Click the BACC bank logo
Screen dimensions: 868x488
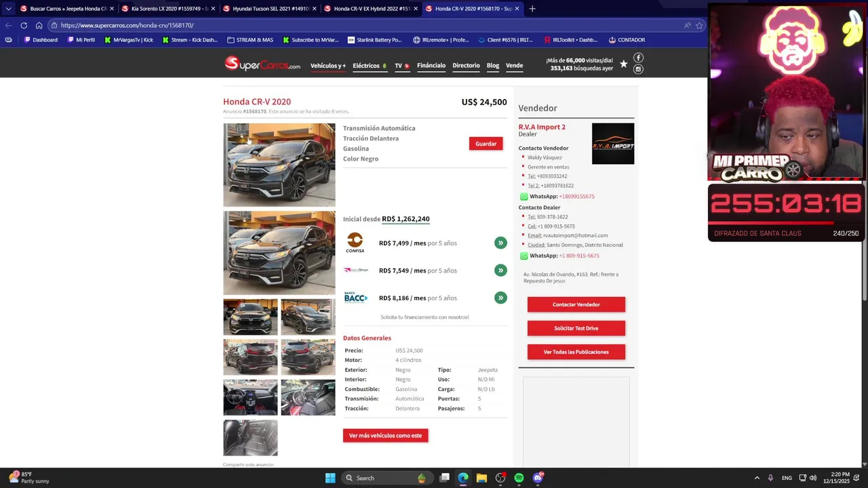[355, 298]
